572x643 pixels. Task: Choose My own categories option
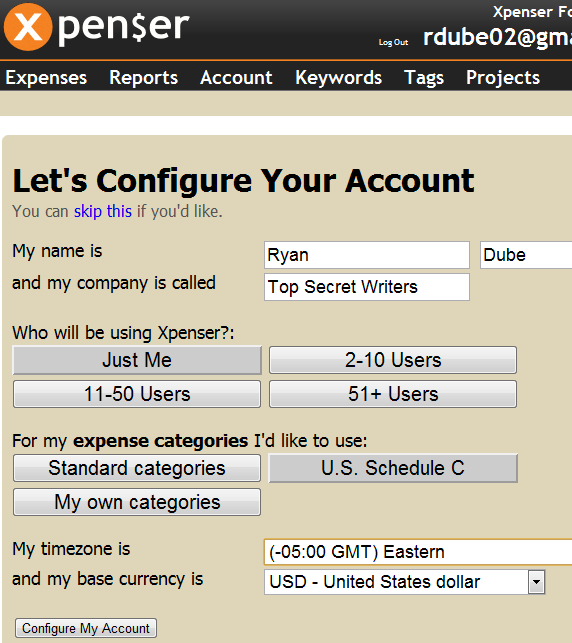(x=137, y=502)
